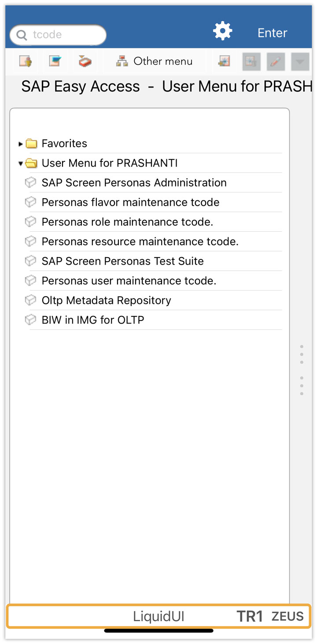The image size is (317, 644).
Task: Select Personas flavor maintenance tcode
Action: pyautogui.click(x=130, y=202)
